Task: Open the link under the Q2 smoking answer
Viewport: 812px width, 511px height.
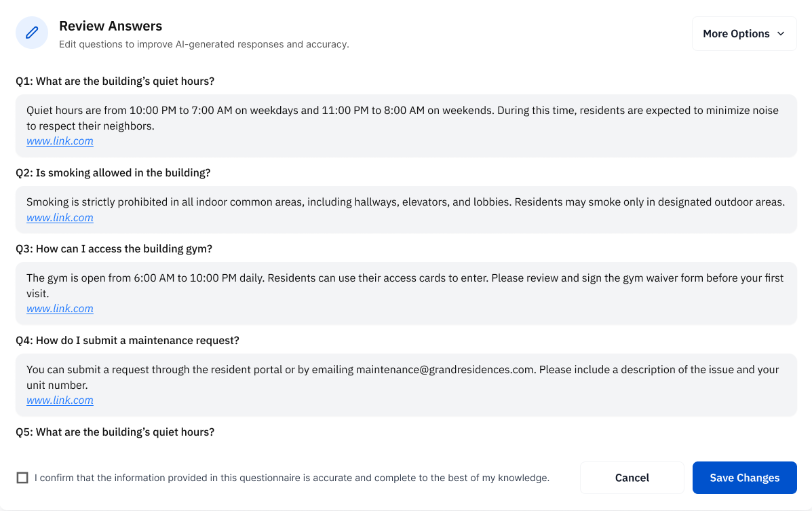Action: (x=60, y=218)
